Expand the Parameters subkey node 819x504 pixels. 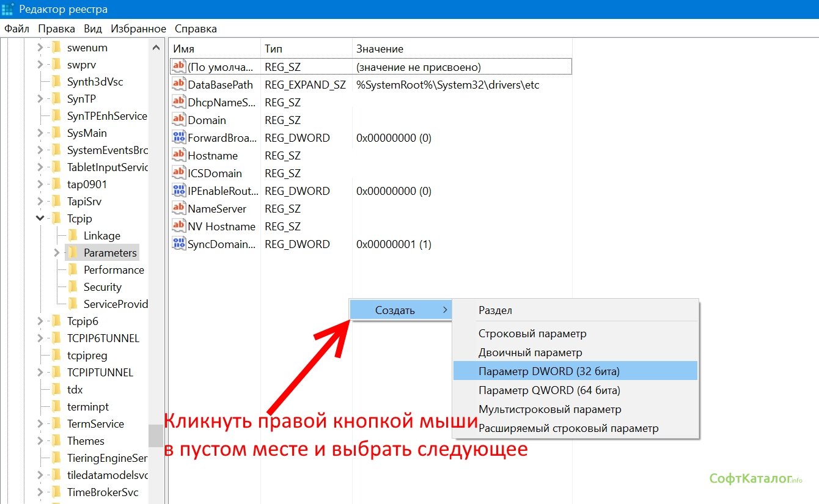57,252
